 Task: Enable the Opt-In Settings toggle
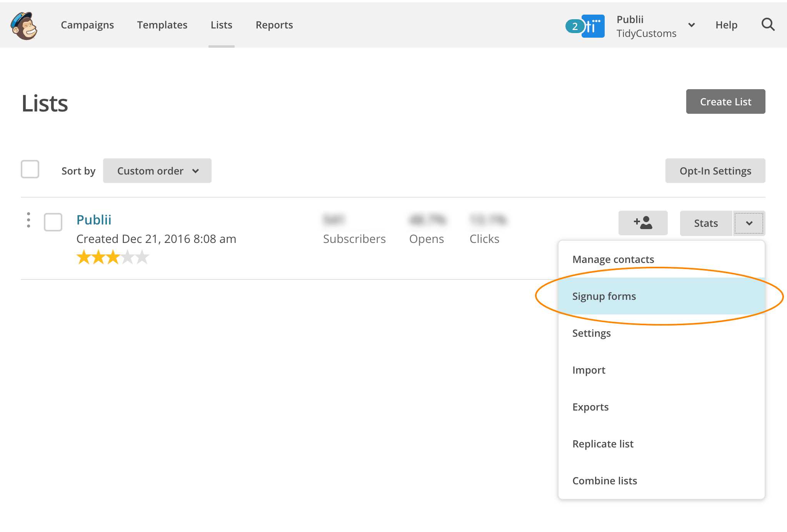pos(715,170)
